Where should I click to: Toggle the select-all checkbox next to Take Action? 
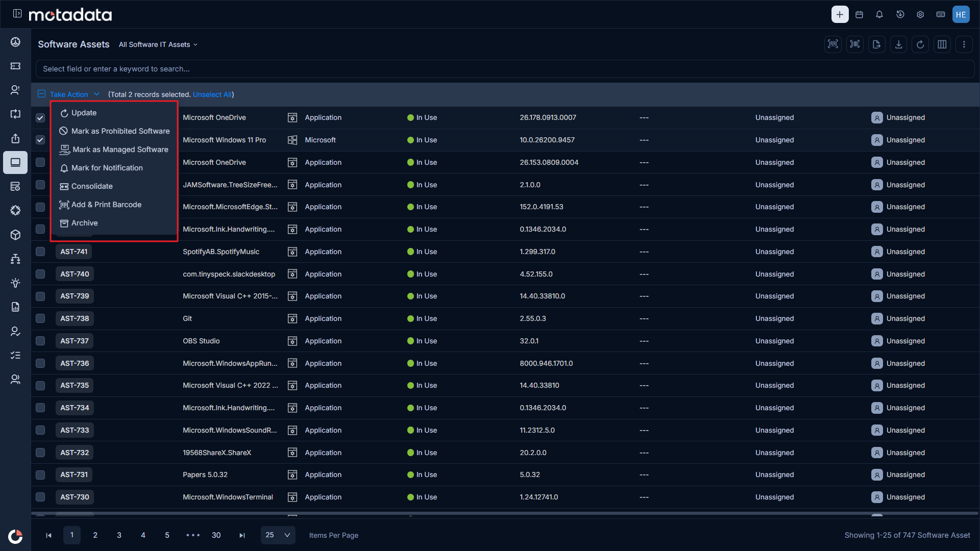[x=41, y=94]
